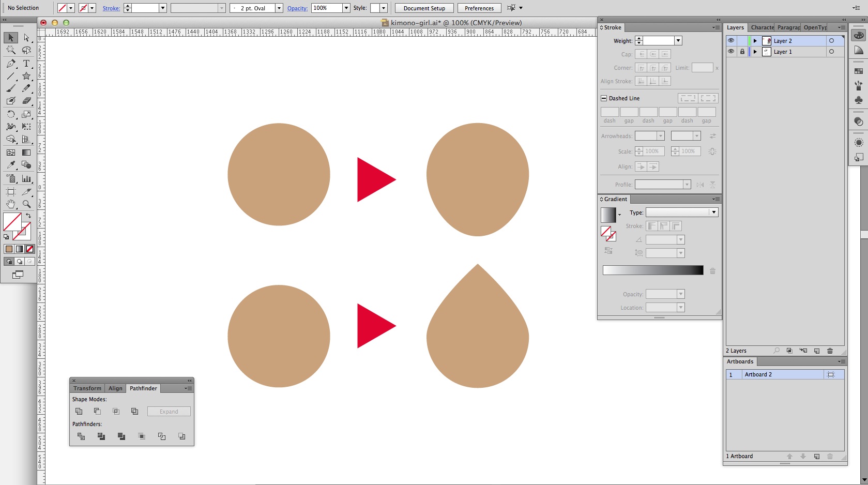Choose the Eyedropper tool
Screen dimensions: 868x485
coord(10,165)
